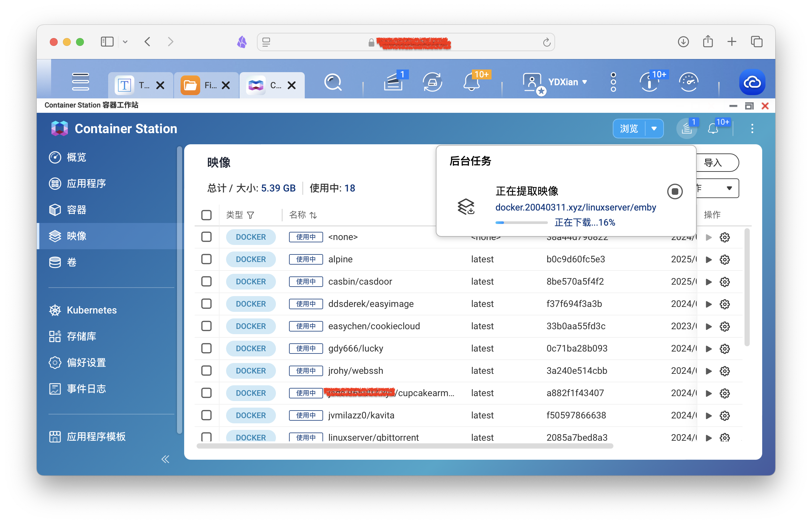Sort by the 名称 column arrows

point(313,215)
